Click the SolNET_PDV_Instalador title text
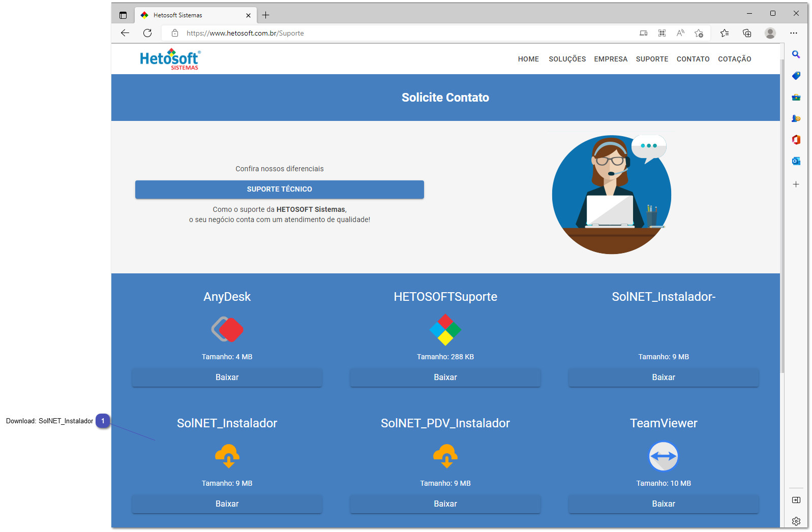 click(x=445, y=423)
